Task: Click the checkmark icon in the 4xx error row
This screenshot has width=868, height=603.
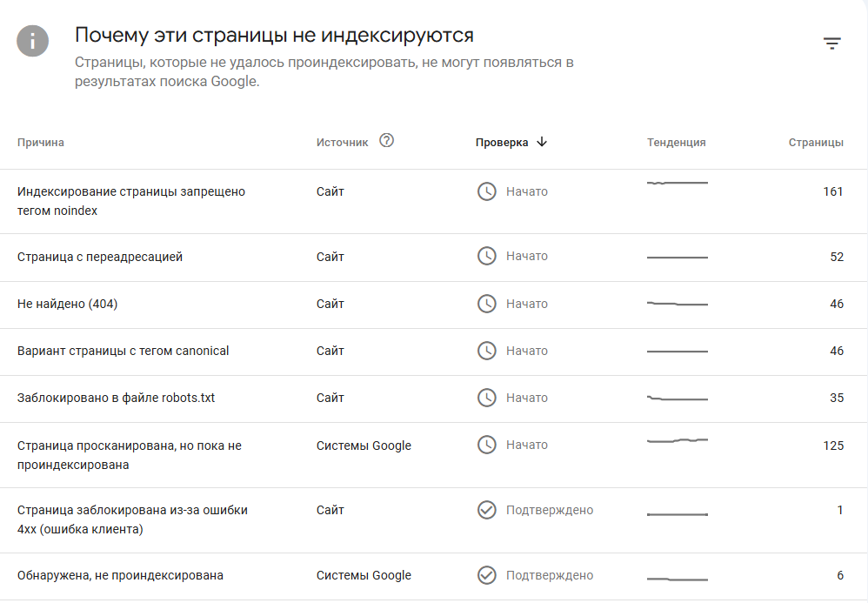Action: click(x=487, y=510)
